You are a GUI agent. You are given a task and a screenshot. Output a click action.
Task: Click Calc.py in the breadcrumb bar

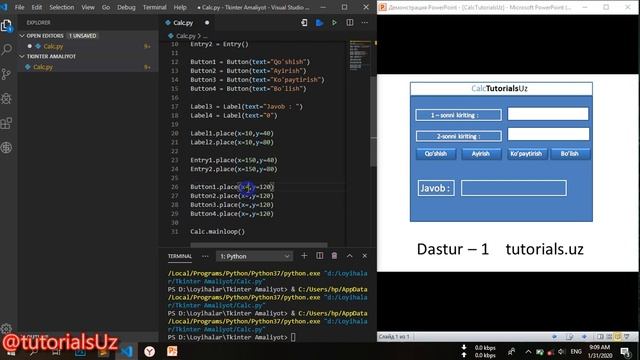(186, 36)
